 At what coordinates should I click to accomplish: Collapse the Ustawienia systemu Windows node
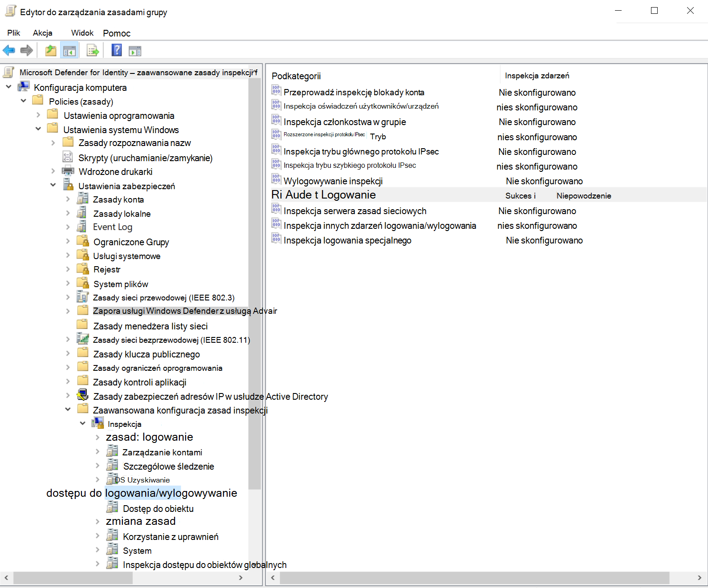38,129
